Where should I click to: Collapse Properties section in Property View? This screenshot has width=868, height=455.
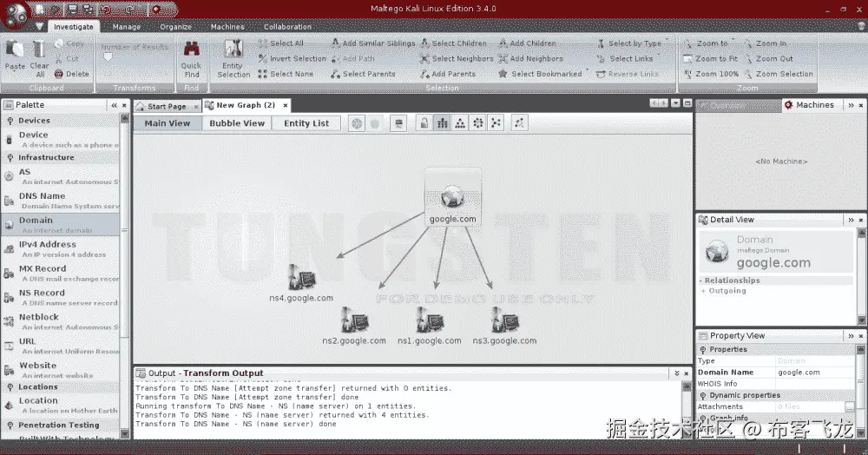703,350
